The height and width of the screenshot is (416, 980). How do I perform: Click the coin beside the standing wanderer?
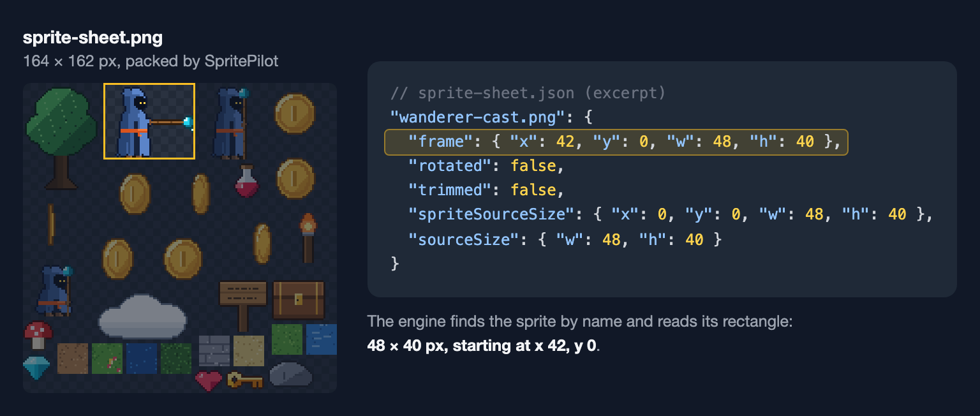pyautogui.click(x=295, y=114)
